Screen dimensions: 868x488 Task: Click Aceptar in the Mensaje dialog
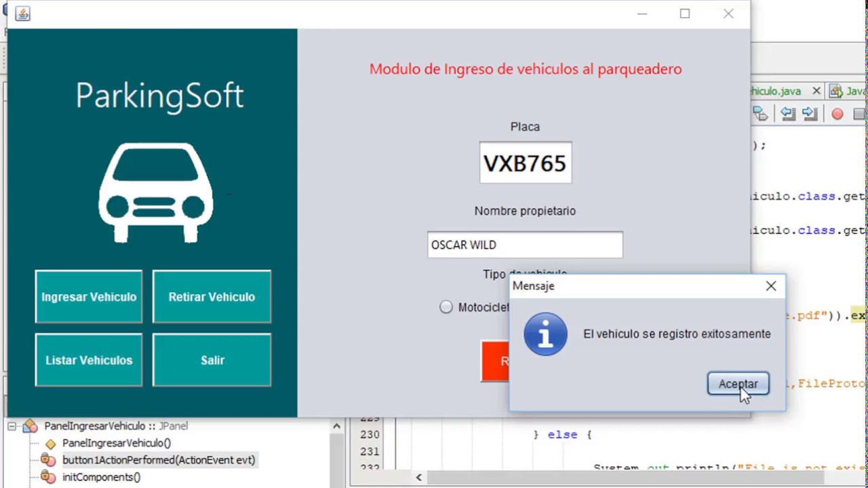(738, 384)
